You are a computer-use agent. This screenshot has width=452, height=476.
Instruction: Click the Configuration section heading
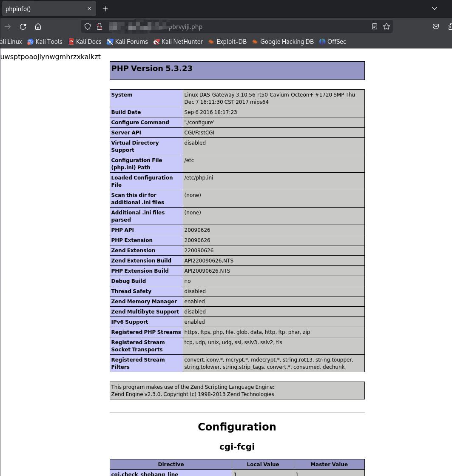(x=237, y=427)
